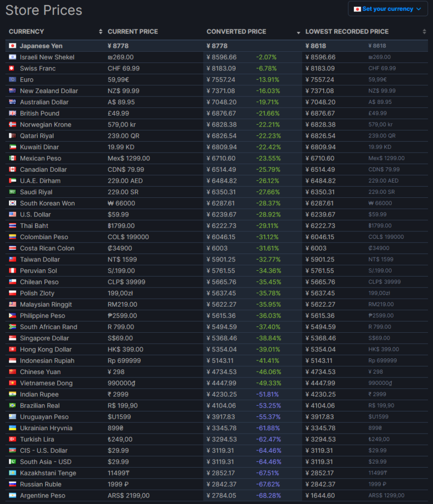
Task: Click the South Korean flag icon
Action: point(13,203)
